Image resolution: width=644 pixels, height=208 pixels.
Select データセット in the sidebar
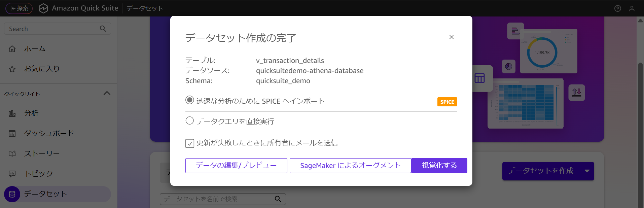58,194
